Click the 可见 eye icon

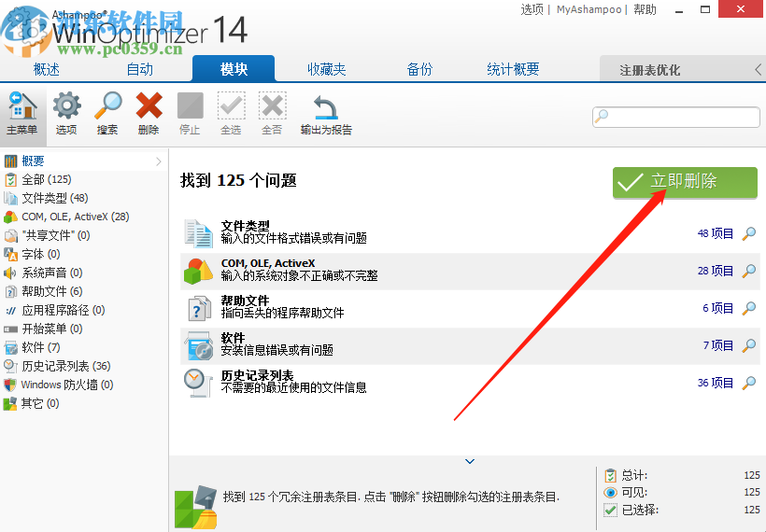(610, 493)
